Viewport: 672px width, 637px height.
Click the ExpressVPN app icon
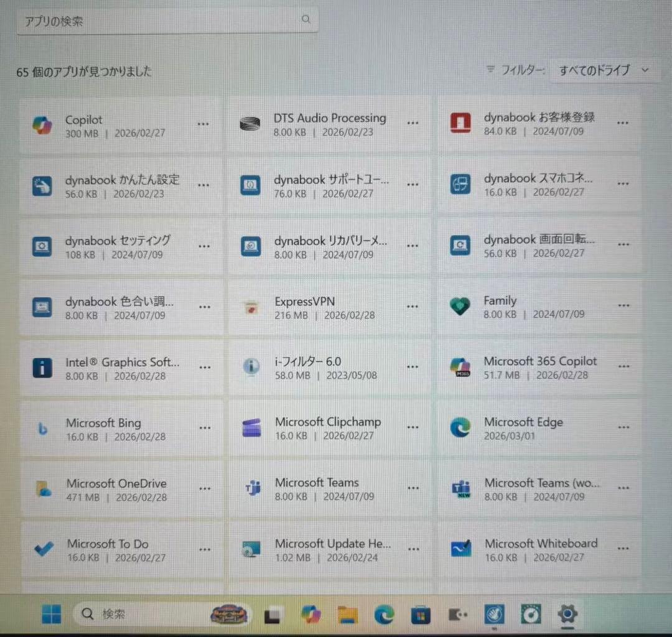point(251,307)
